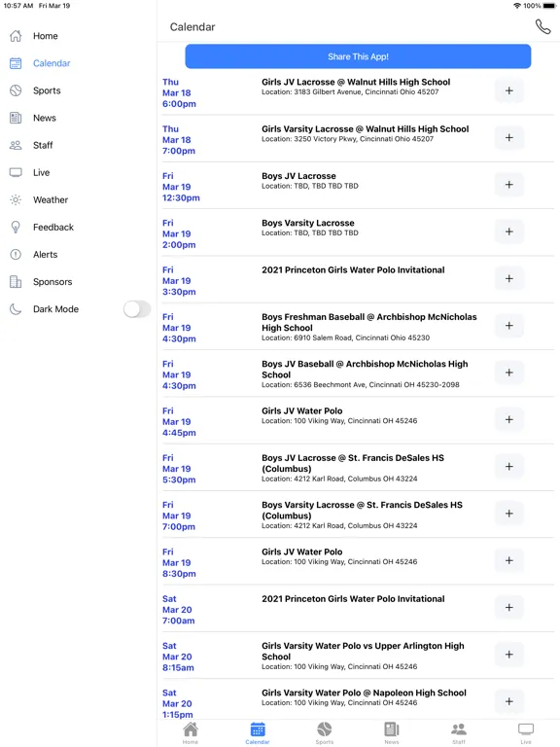Add Fri 3:30pm Water Polo Invitational event
This screenshot has height=747, width=560.
509,278
